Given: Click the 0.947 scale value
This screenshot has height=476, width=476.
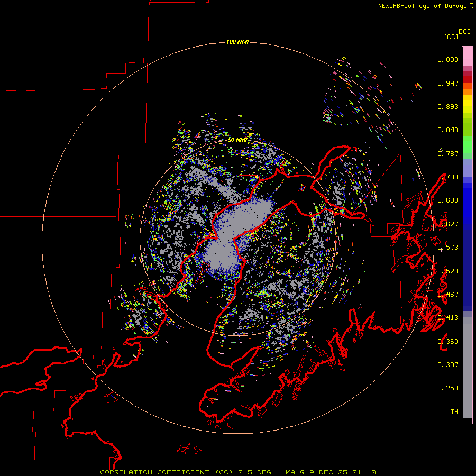Looking at the screenshot, I should tap(448, 83).
